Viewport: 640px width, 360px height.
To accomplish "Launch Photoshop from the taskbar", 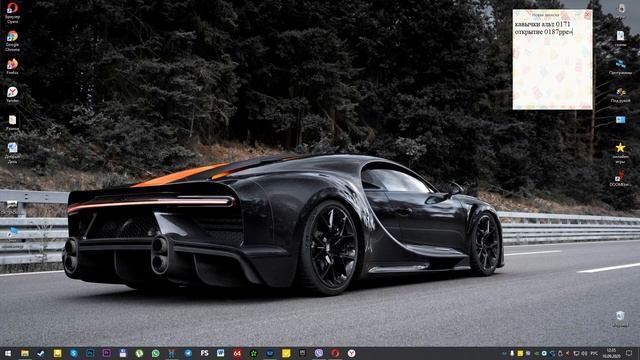I will tap(90, 353).
